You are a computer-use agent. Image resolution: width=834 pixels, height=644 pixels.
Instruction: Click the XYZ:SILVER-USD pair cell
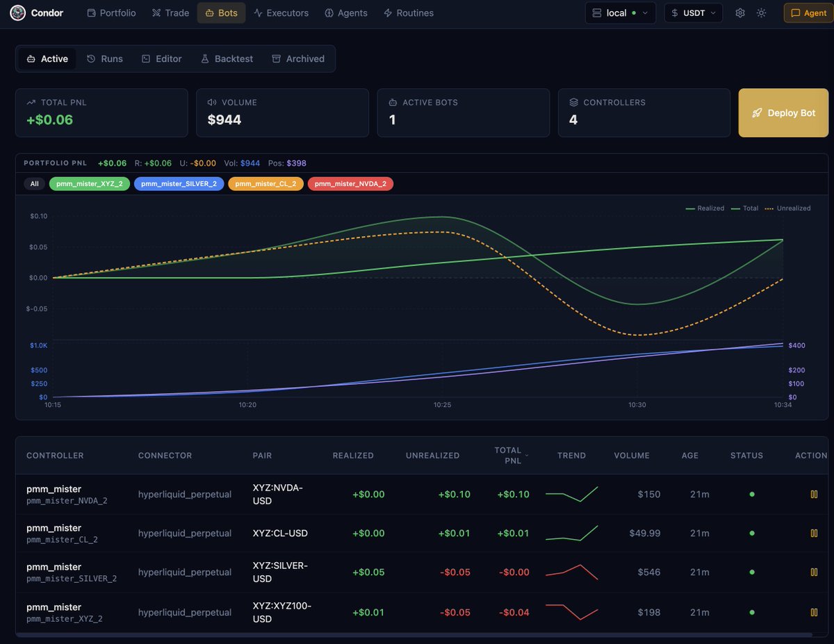pos(280,572)
